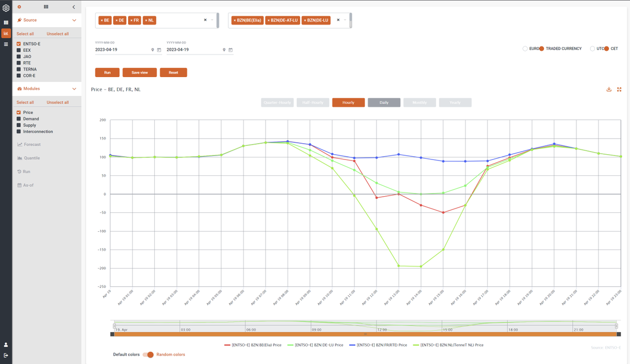
Task: Open the user profile icon at sidebar bottom
Action: [6, 345]
